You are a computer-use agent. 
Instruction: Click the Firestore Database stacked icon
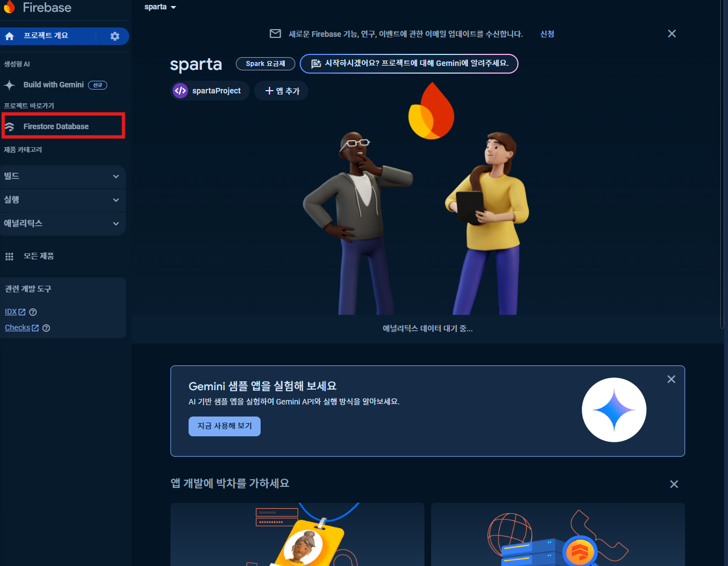(x=9, y=126)
